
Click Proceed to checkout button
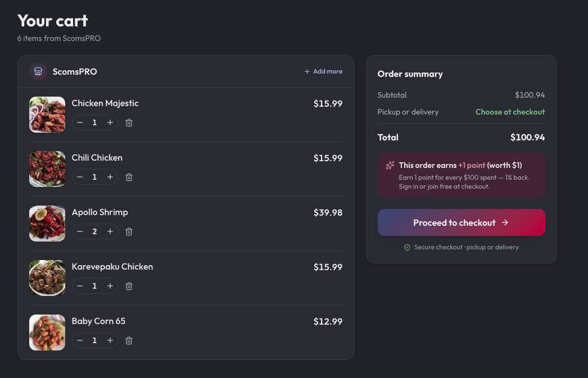tap(462, 222)
